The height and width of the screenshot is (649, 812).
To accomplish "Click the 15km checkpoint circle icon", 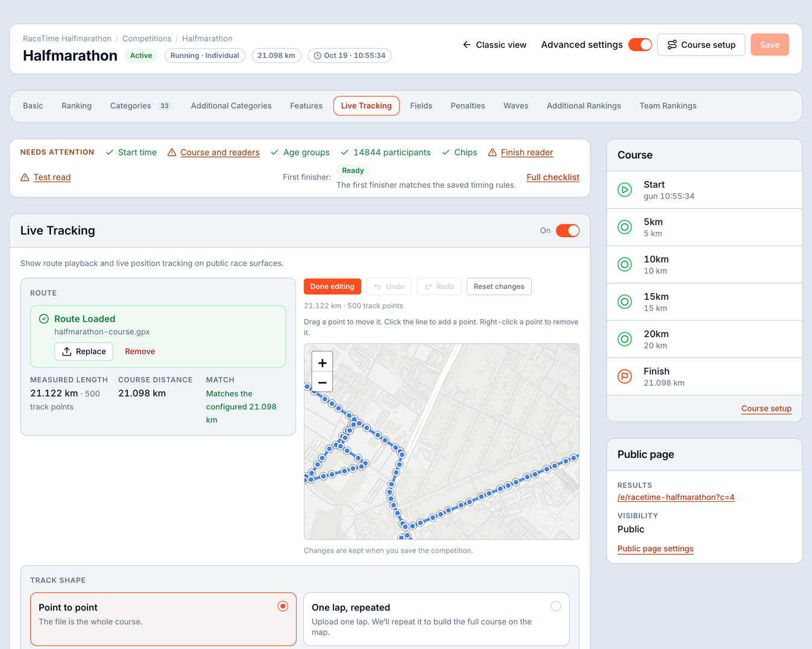I will 625,302.
